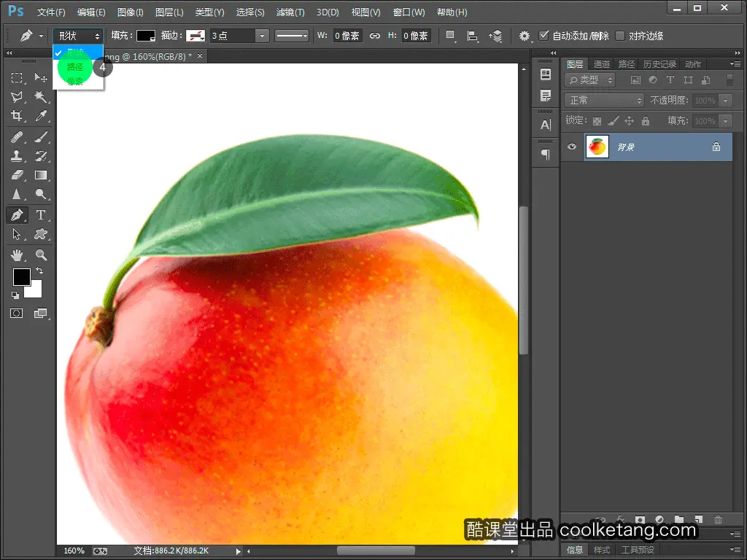
Task: Select the Clone Stamp tool
Action: coord(17,156)
